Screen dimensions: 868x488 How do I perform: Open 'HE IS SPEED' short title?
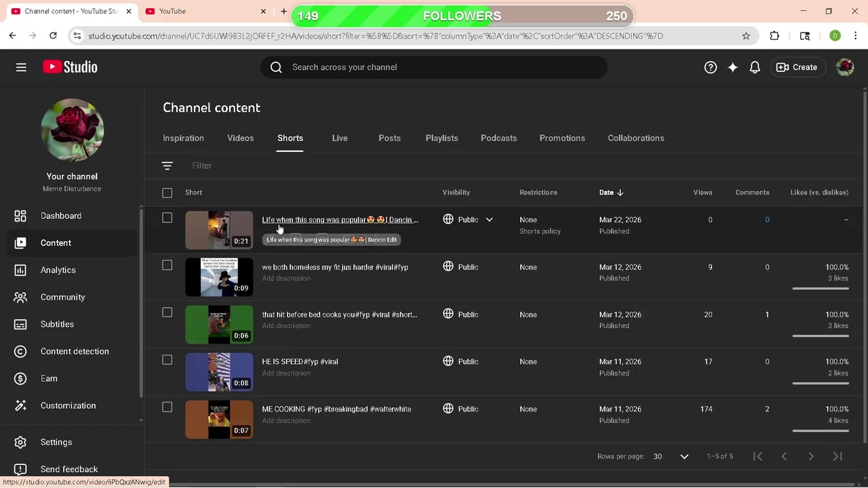click(x=300, y=361)
